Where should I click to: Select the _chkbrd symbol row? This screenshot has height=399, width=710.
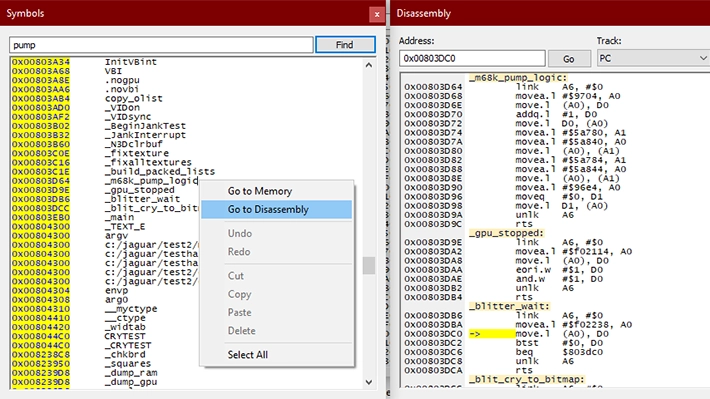(105, 355)
